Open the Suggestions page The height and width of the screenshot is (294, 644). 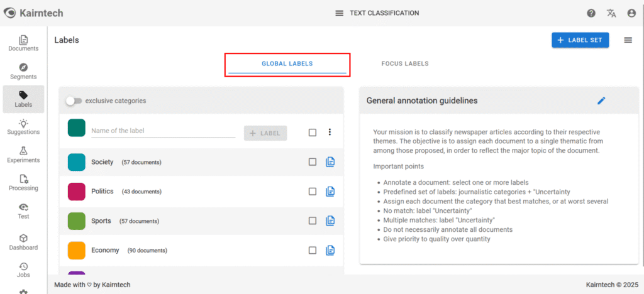click(23, 126)
